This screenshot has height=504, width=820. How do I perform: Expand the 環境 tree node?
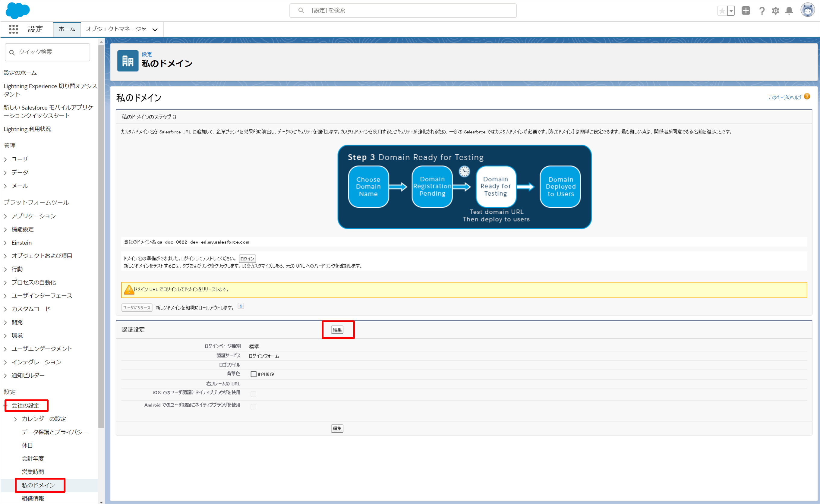5,336
